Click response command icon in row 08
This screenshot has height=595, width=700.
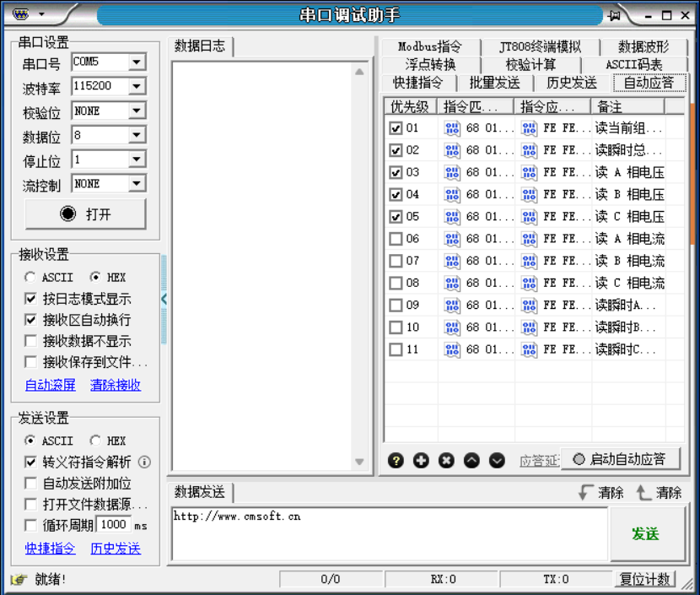tap(529, 284)
